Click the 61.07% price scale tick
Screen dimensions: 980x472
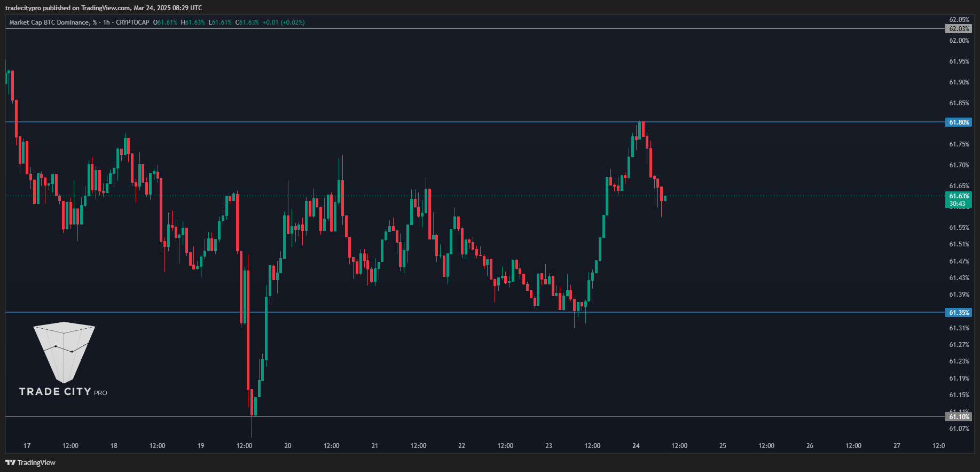959,429
